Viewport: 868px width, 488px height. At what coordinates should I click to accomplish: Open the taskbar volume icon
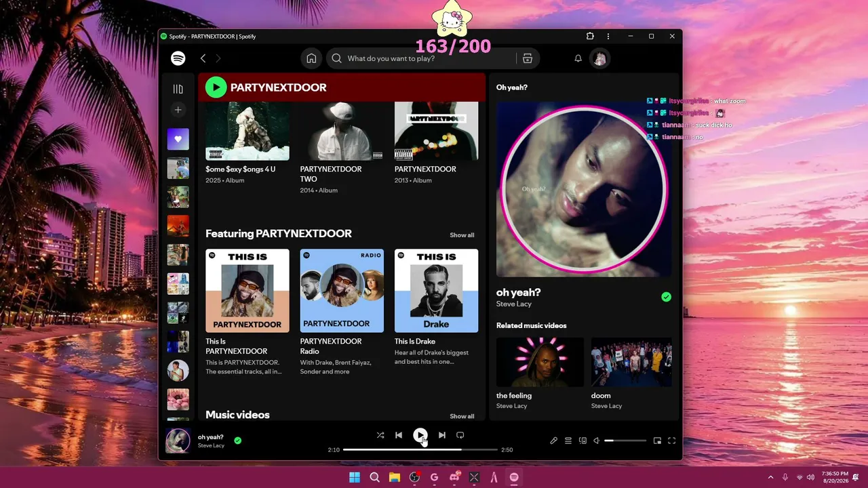(811, 477)
